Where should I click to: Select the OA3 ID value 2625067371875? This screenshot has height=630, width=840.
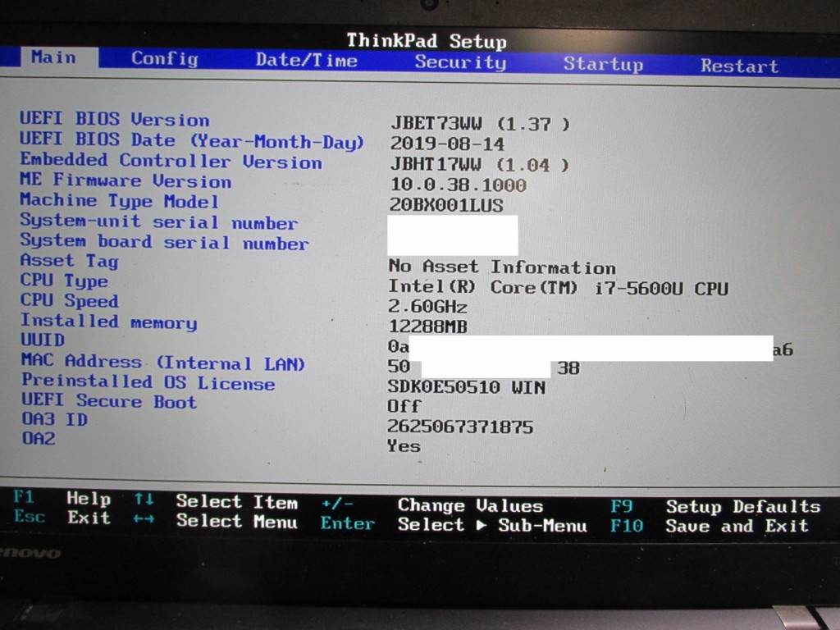(x=460, y=427)
